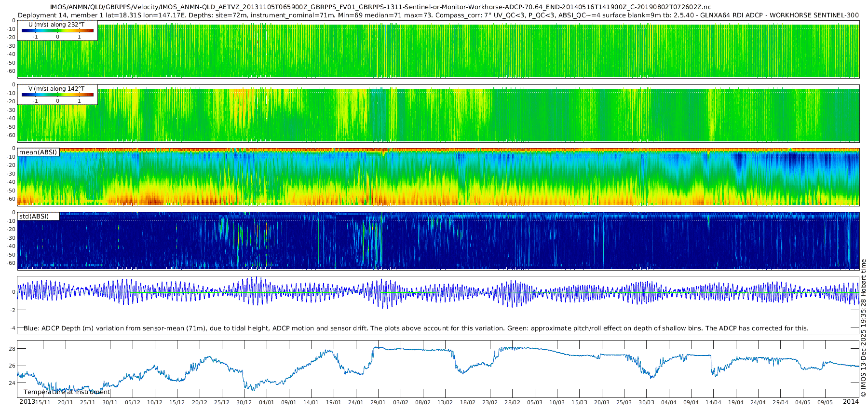The height and width of the screenshot is (410, 868).
Task: Click the std(ABSI) panel label
Action: pos(34,217)
